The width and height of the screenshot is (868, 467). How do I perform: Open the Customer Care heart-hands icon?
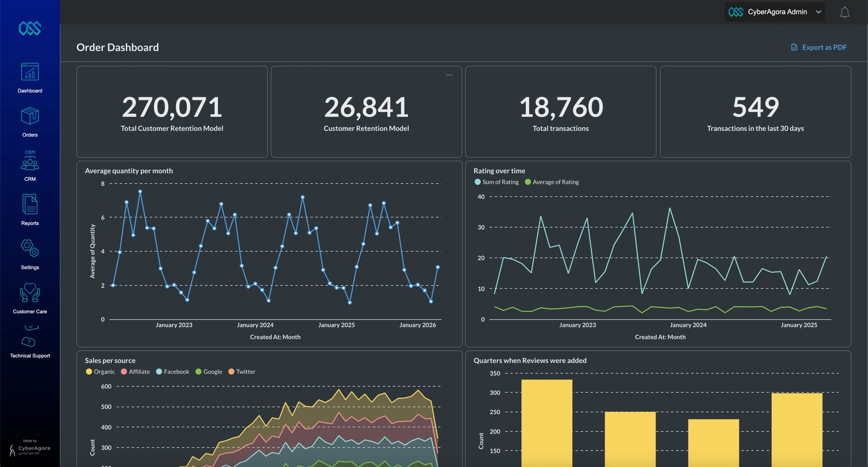30,293
